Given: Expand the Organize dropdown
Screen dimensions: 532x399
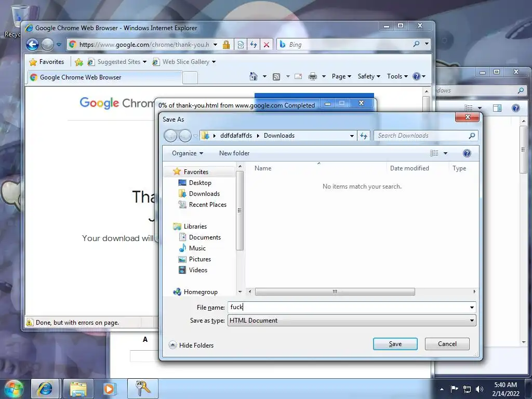Looking at the screenshot, I should [x=187, y=153].
